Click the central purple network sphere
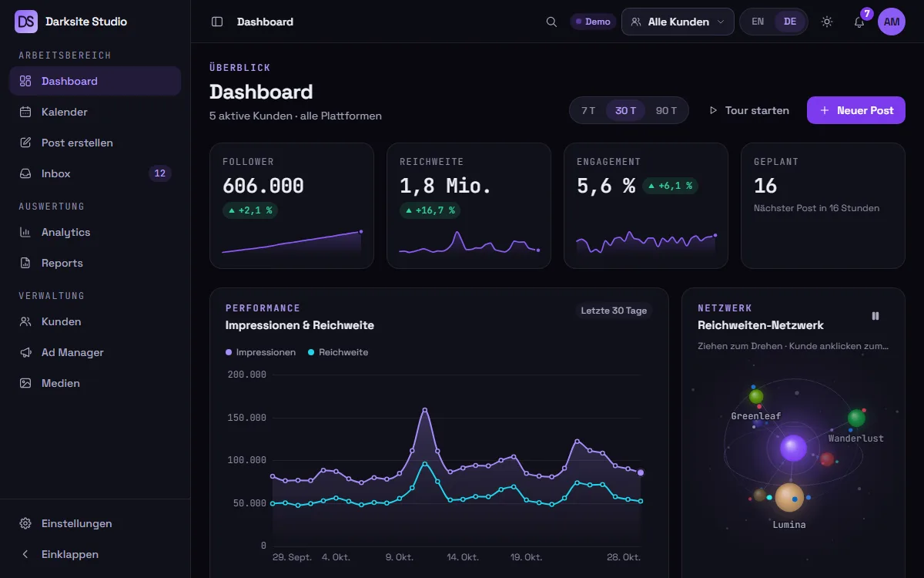 click(x=793, y=448)
